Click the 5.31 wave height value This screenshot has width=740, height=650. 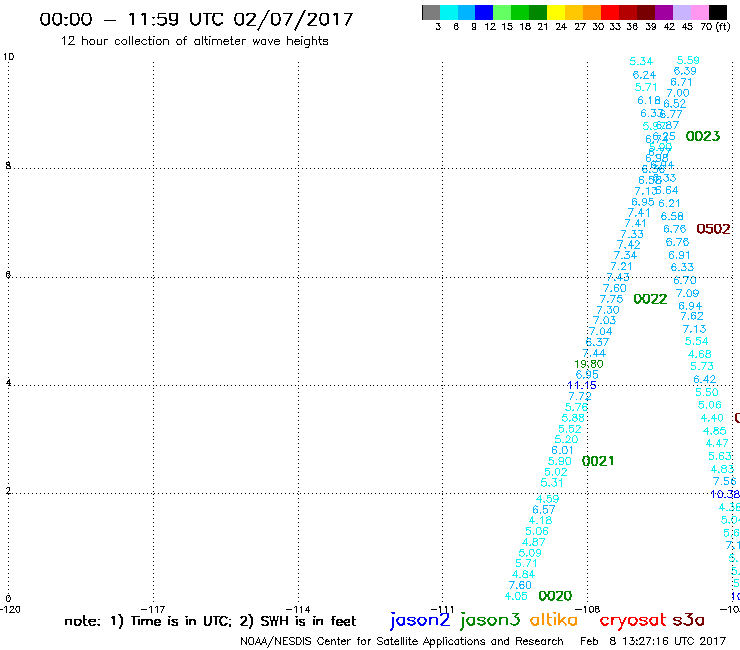click(x=552, y=483)
